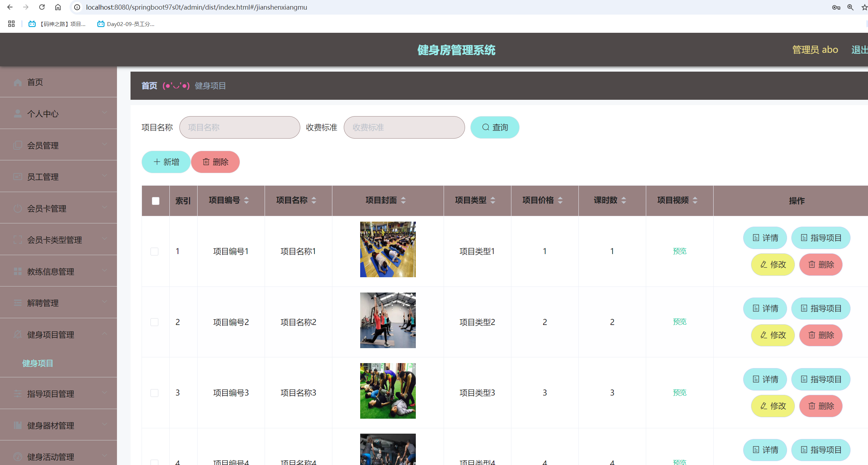Screen dimensions: 868x465
Task: Click the browser reload page icon
Action: pos(42,7)
